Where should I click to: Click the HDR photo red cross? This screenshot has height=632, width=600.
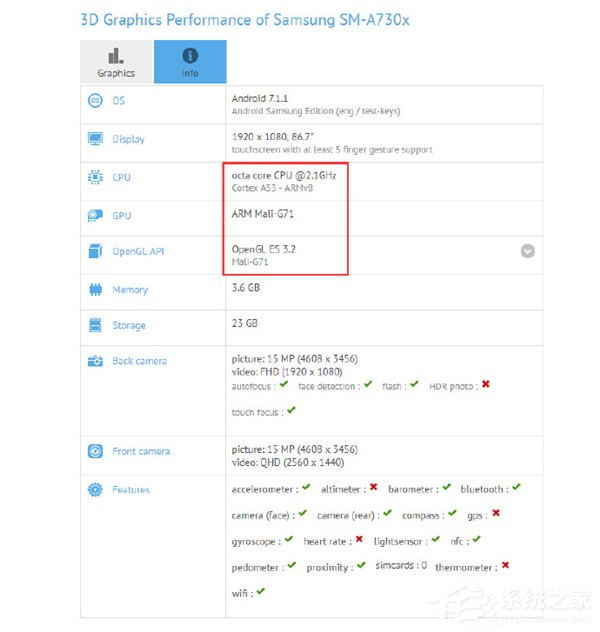tap(486, 384)
